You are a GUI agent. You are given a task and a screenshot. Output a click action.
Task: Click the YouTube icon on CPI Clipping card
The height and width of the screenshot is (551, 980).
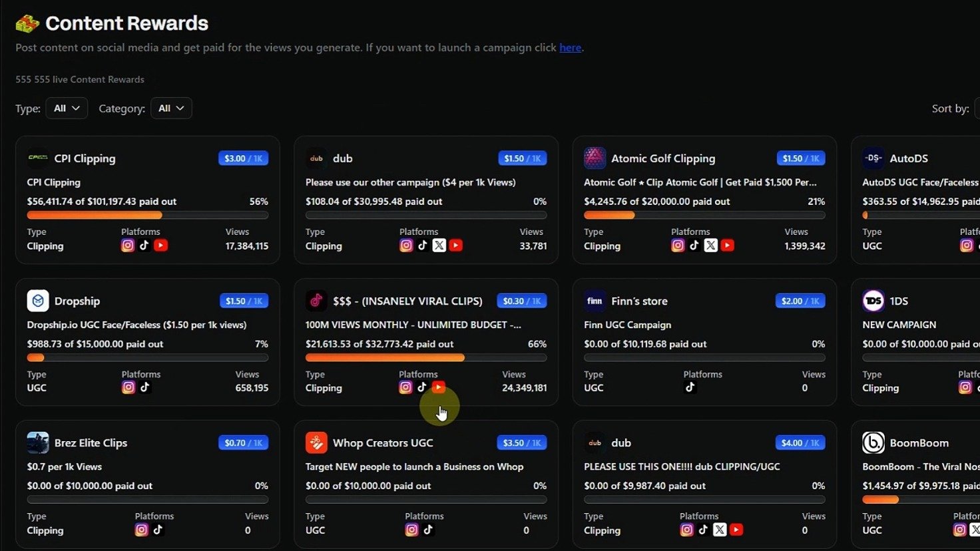tap(160, 246)
